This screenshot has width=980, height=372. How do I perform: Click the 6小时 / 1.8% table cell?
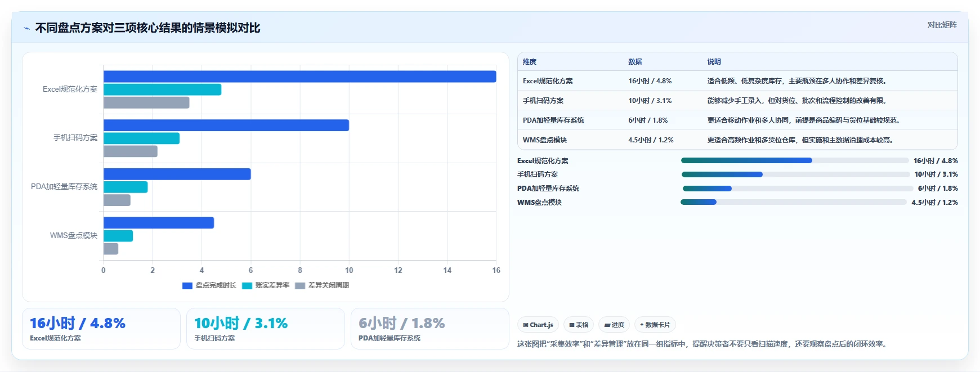coord(648,120)
